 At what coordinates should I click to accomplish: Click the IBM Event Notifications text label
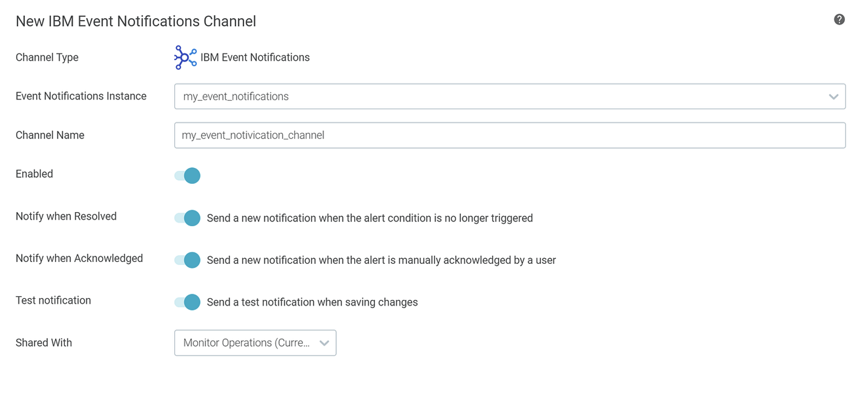(x=255, y=57)
